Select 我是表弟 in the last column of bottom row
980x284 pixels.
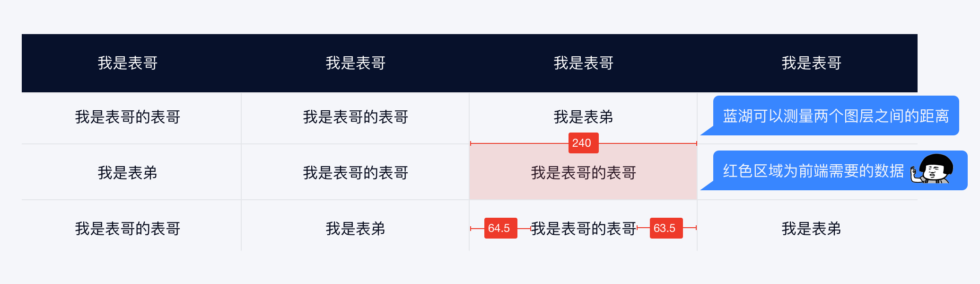point(812,229)
